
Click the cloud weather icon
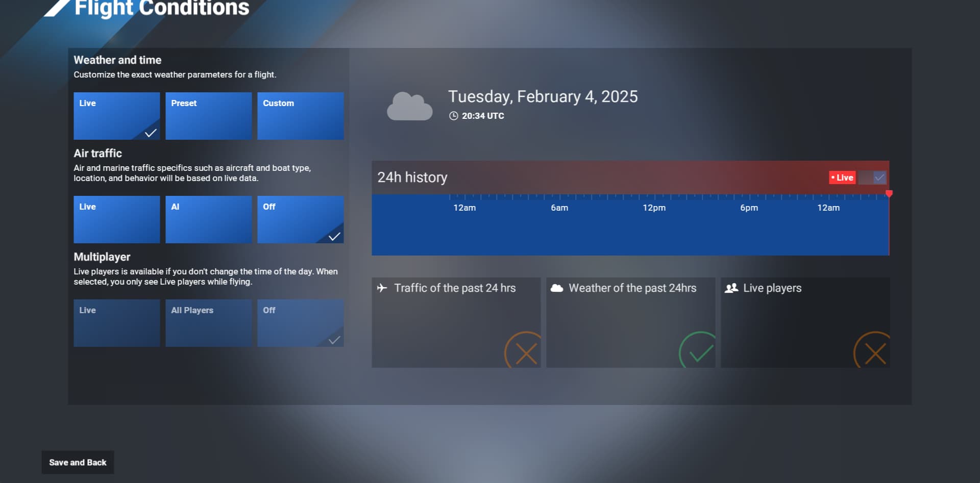409,106
